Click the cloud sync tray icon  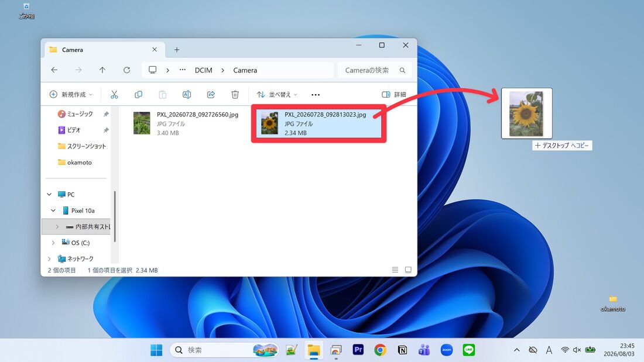click(533, 350)
